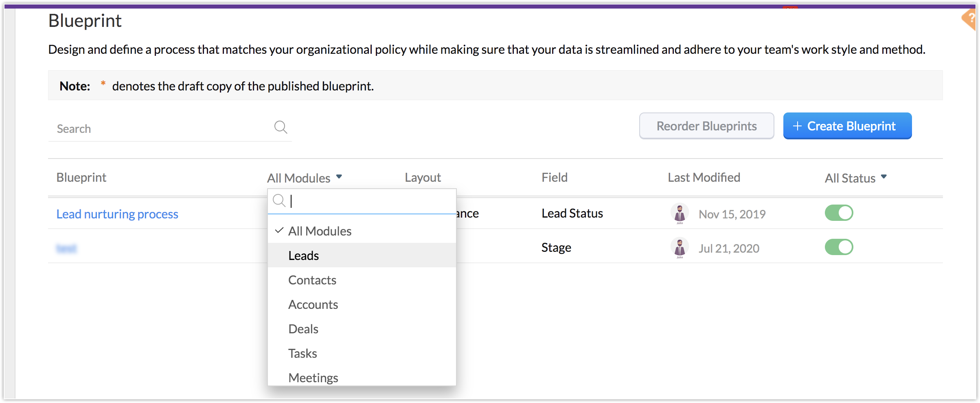Disable the Lead nurturing process blueprint toggle
Screen dimensions: 980x403
839,213
